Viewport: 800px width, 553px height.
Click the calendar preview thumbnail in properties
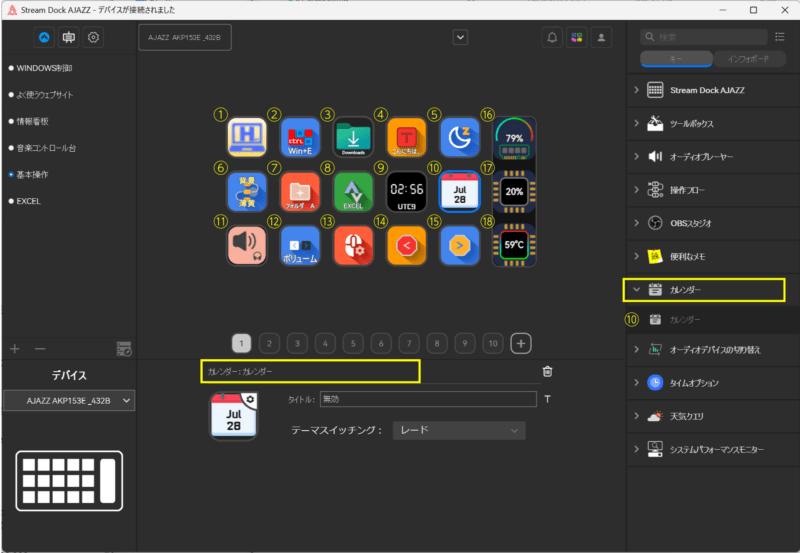(234, 416)
